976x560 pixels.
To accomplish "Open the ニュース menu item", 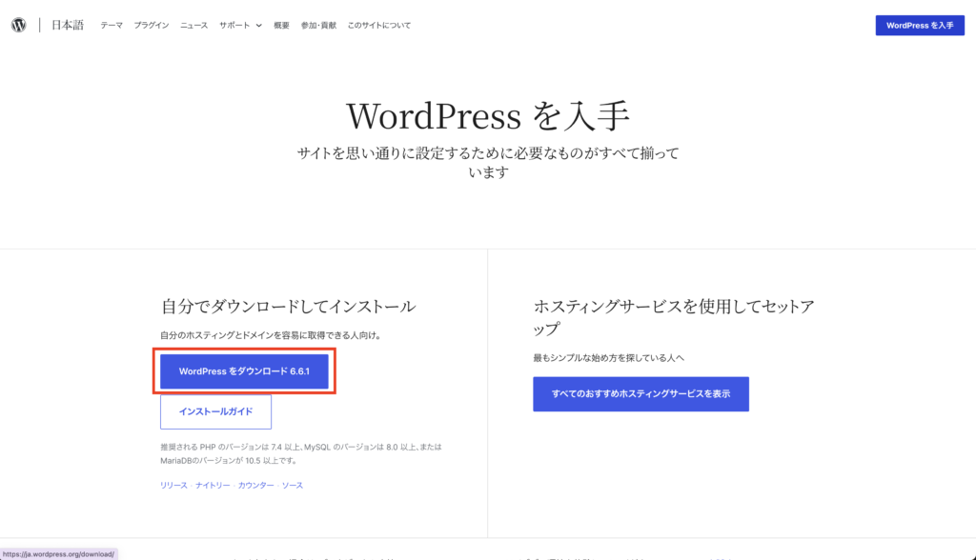I will click(193, 26).
